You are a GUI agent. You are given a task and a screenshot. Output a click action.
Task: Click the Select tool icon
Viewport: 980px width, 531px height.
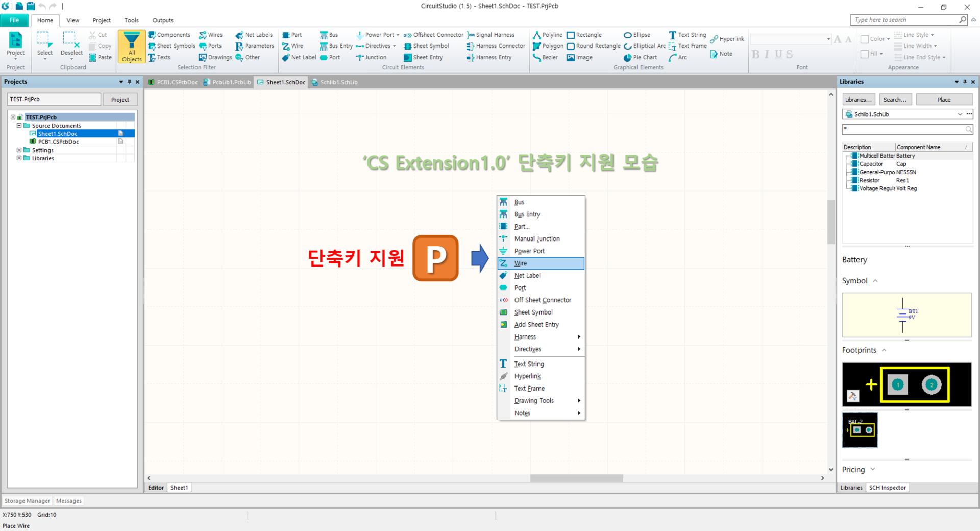click(44, 45)
